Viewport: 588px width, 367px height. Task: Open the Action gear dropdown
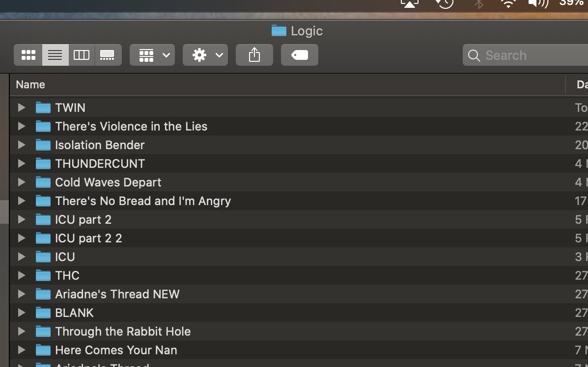click(x=205, y=55)
